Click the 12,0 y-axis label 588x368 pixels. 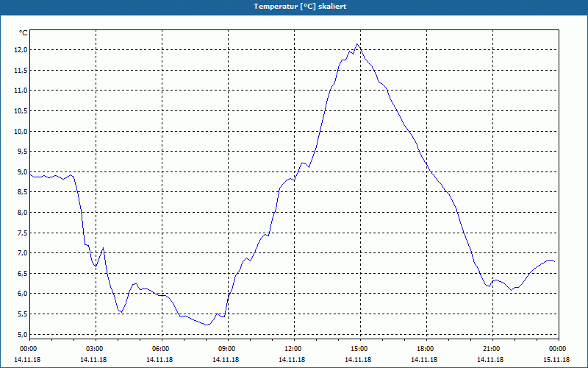coord(21,50)
